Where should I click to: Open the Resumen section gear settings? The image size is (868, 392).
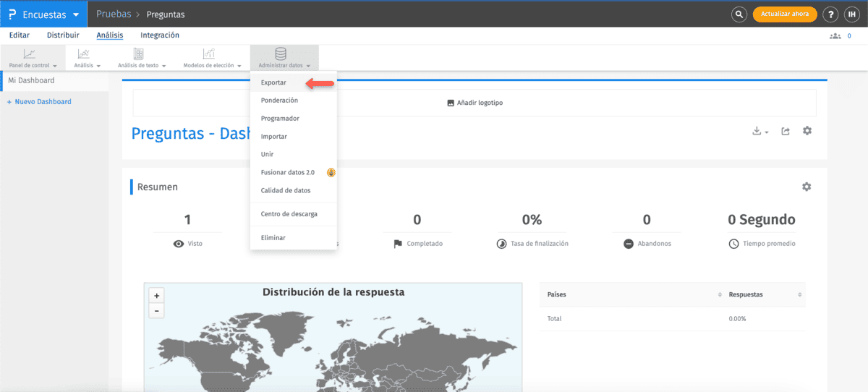pyautogui.click(x=806, y=187)
